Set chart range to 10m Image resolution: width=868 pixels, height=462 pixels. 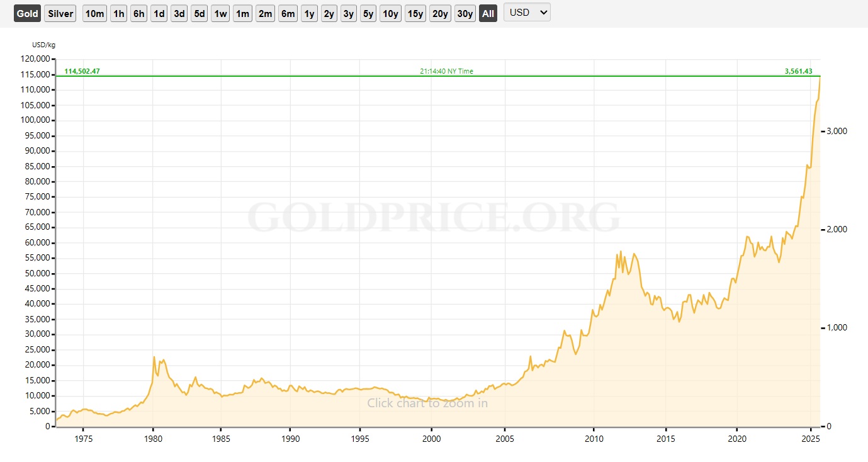[x=94, y=13]
